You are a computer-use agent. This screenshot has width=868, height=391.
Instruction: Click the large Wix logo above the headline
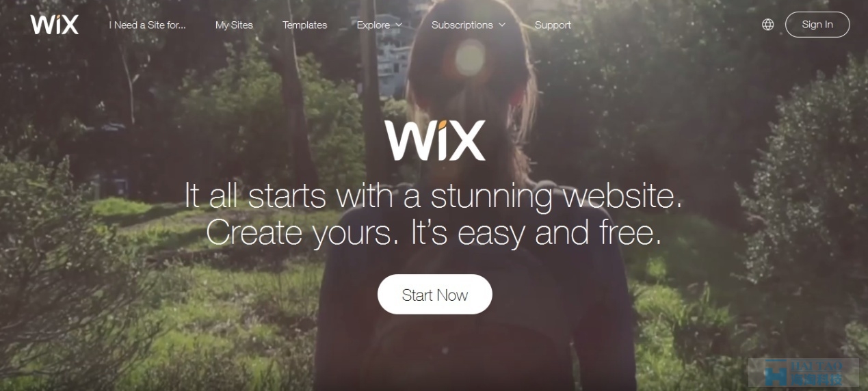(434, 139)
